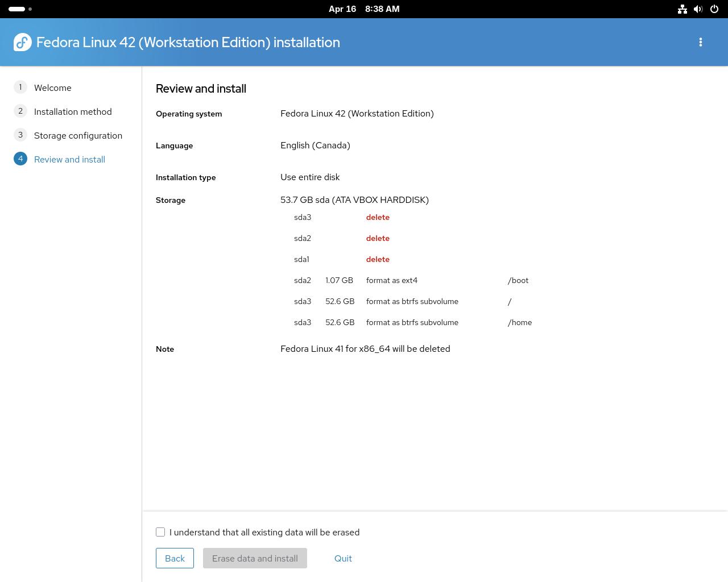Viewport: 728px width, 582px height.
Task: Click the 'Review and install' page heading
Action: click(x=201, y=89)
